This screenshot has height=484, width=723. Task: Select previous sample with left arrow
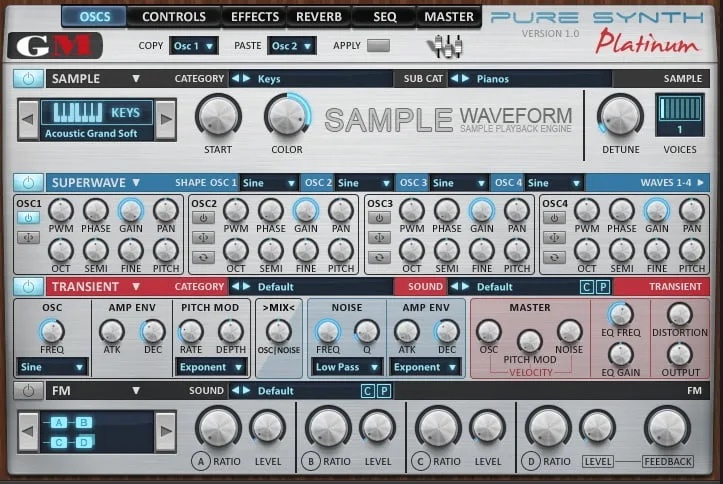pyautogui.click(x=28, y=119)
